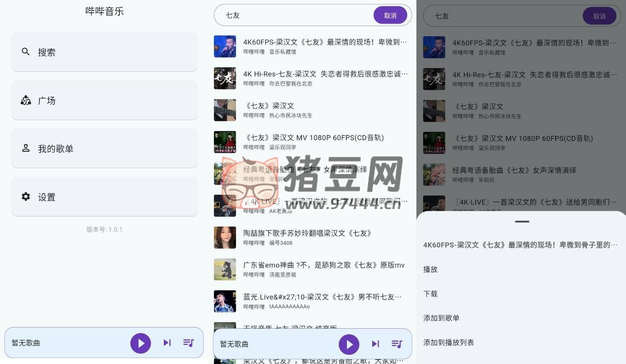The width and height of the screenshot is (626, 364).
Task: Open playlist queue icon in middle player bar
Action: (x=397, y=344)
